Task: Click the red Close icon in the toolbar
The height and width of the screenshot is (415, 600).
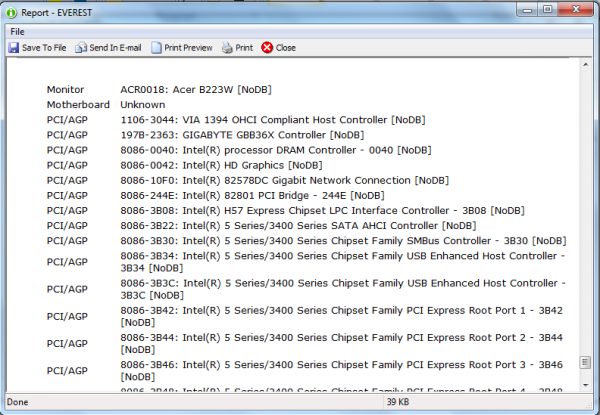Action: point(267,48)
